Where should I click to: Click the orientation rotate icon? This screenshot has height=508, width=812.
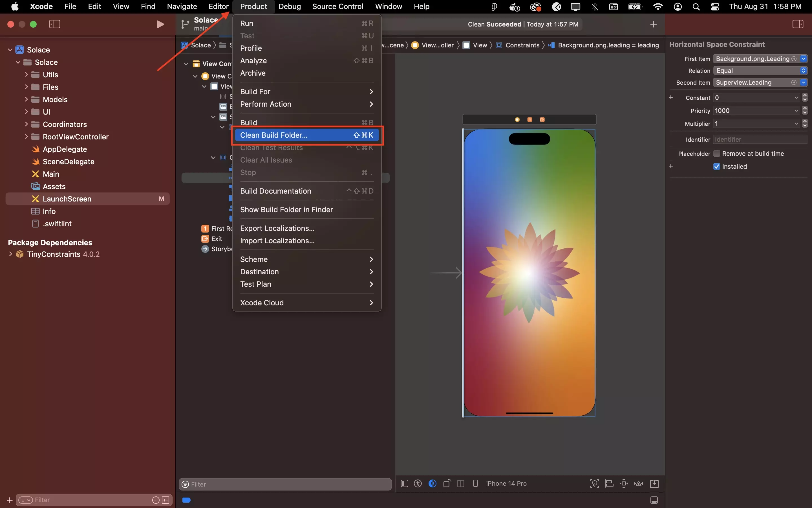point(447,483)
